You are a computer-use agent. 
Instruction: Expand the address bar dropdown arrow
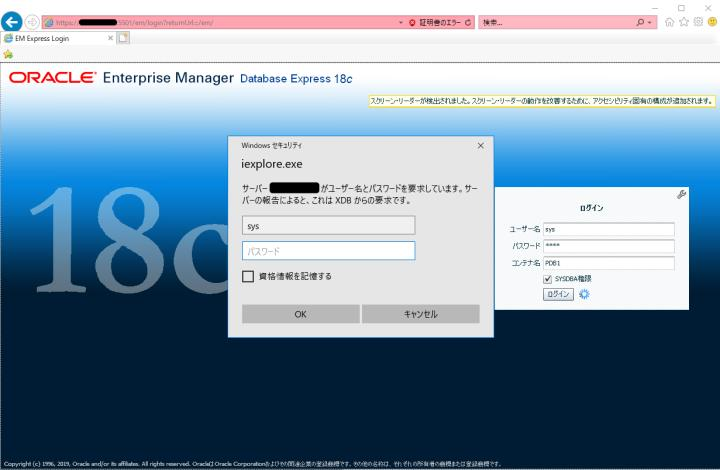pyautogui.click(x=400, y=22)
